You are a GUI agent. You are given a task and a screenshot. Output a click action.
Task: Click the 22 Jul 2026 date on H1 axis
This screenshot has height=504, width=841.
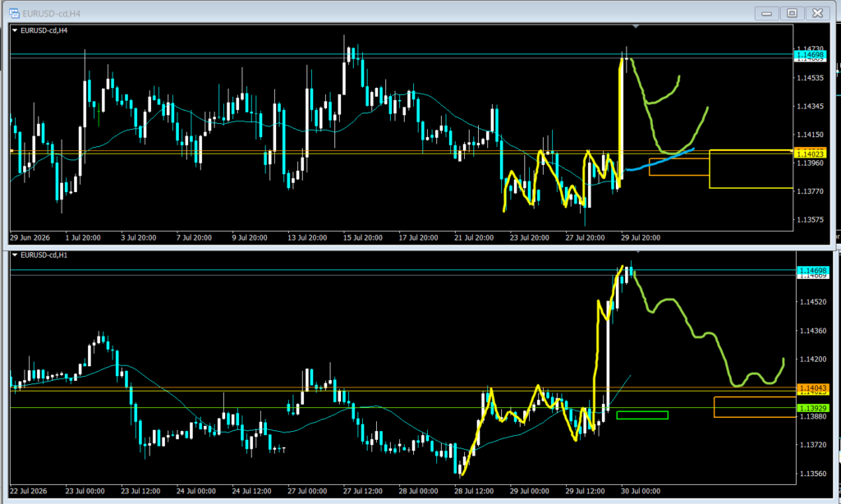point(29,491)
